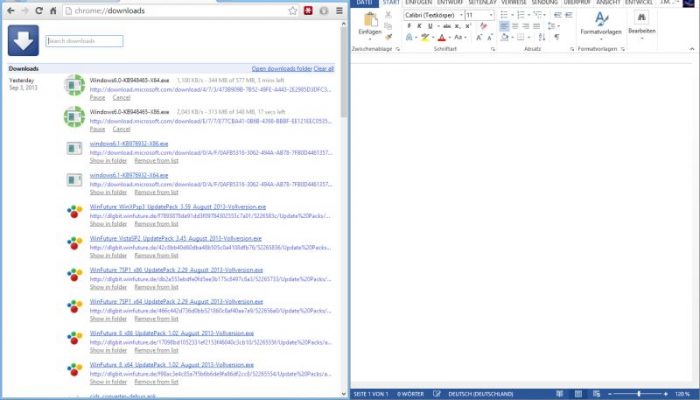Go to Chrome's home page icon
The width and height of the screenshot is (700, 400).
coord(53,11)
